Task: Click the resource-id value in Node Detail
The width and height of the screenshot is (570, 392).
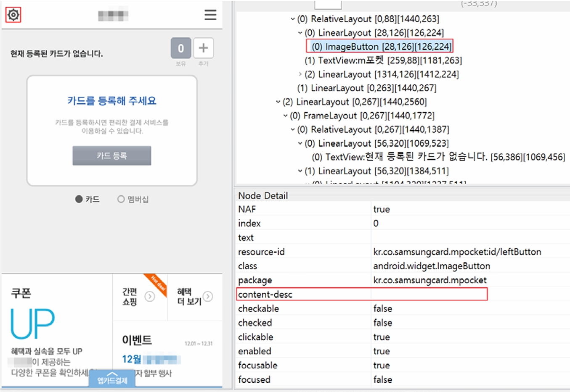Action: coord(457,252)
